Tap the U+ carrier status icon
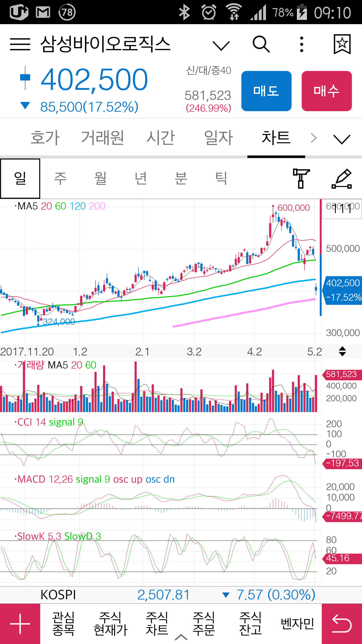362x644 pixels. (19, 12)
